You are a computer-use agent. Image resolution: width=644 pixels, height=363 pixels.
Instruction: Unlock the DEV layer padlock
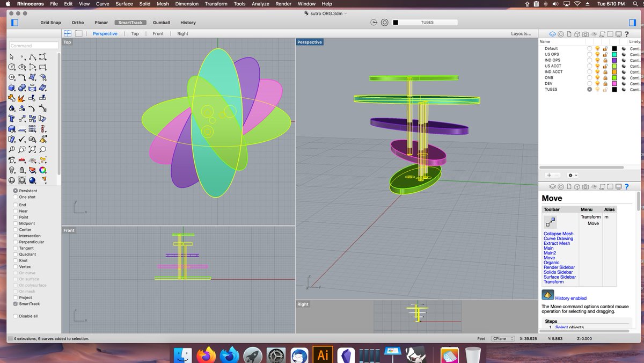pyautogui.click(x=605, y=84)
